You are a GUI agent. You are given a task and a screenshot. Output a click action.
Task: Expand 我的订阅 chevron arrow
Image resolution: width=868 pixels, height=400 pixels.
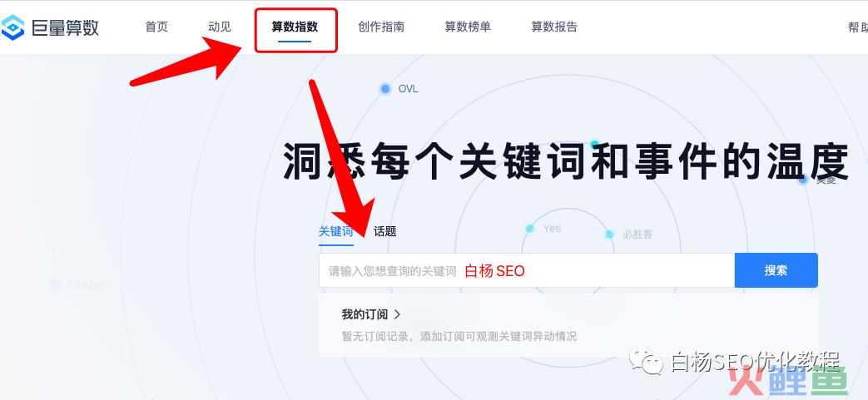pyautogui.click(x=397, y=315)
